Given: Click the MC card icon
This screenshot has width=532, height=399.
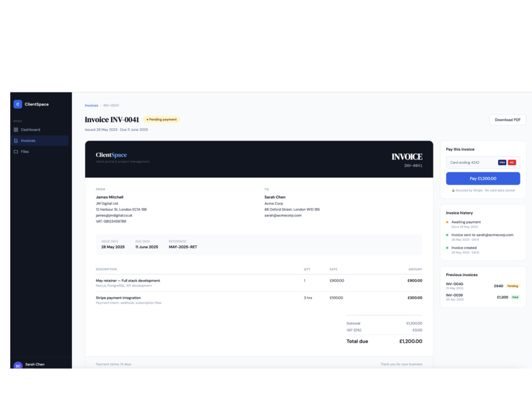Looking at the screenshot, I should 512,162.
